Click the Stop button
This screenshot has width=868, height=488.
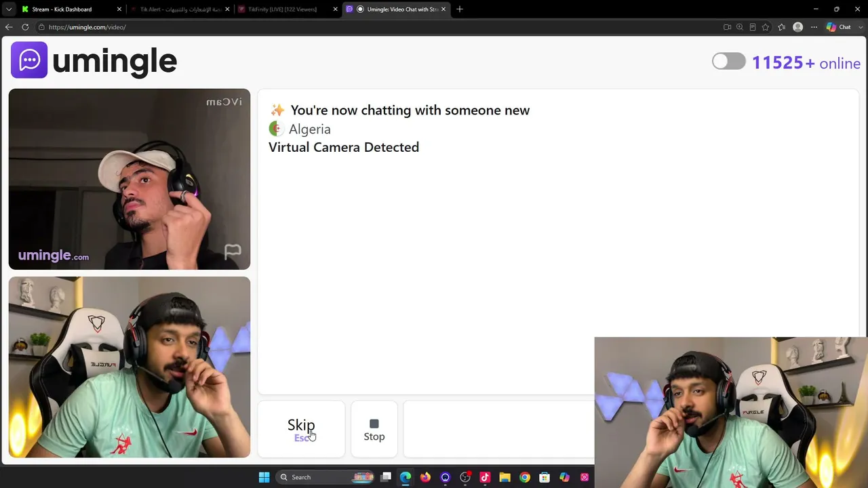[374, 430]
